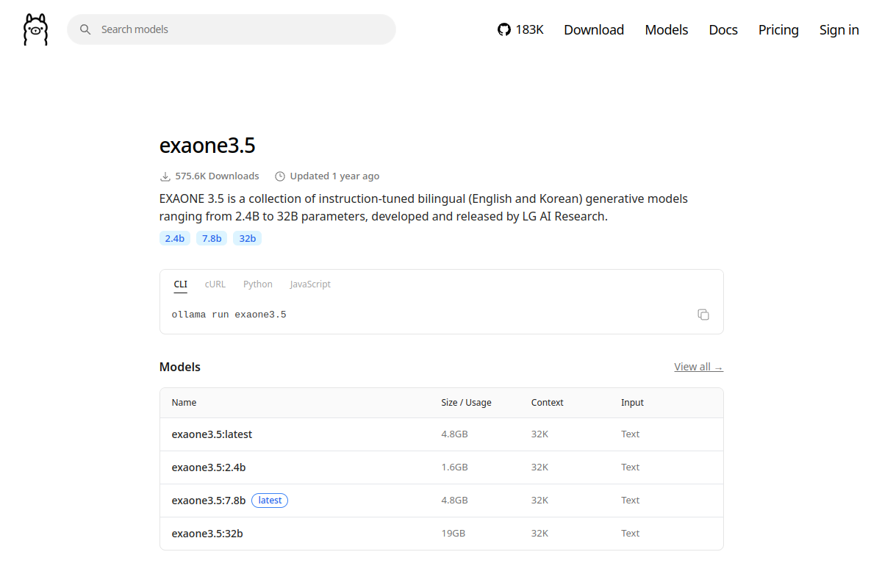The width and height of the screenshot is (882, 588).
Task: Open the Models menu item
Action: (x=667, y=29)
